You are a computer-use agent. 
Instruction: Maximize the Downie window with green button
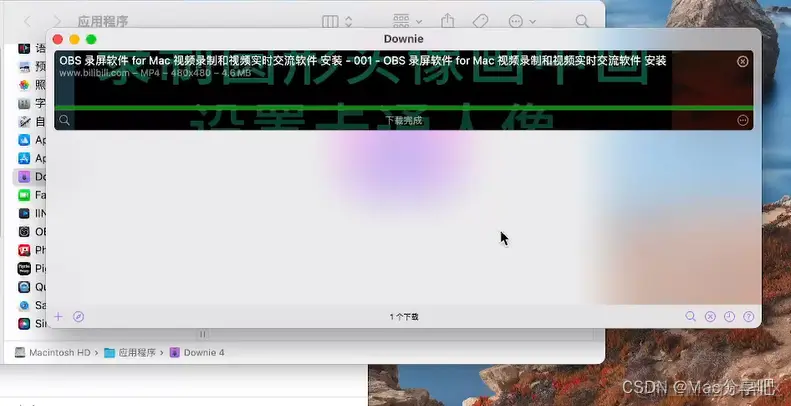click(x=91, y=39)
